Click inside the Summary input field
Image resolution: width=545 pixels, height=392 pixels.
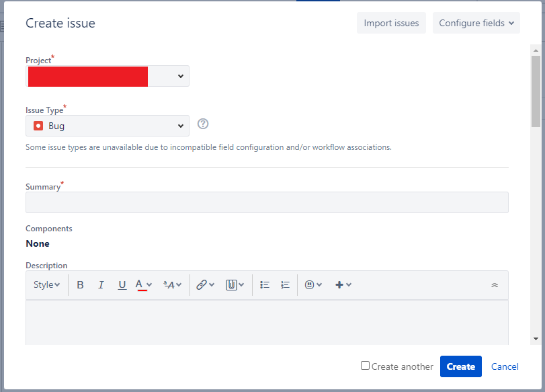(267, 202)
